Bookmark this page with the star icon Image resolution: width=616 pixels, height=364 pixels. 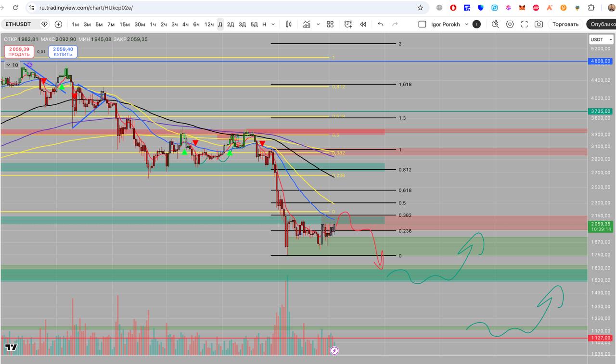pos(420,8)
